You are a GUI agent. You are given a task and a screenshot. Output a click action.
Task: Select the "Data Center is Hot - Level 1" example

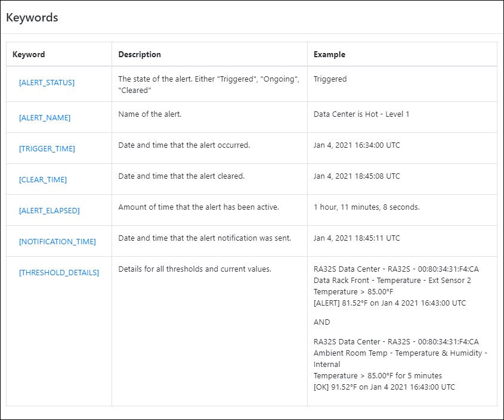point(361,114)
